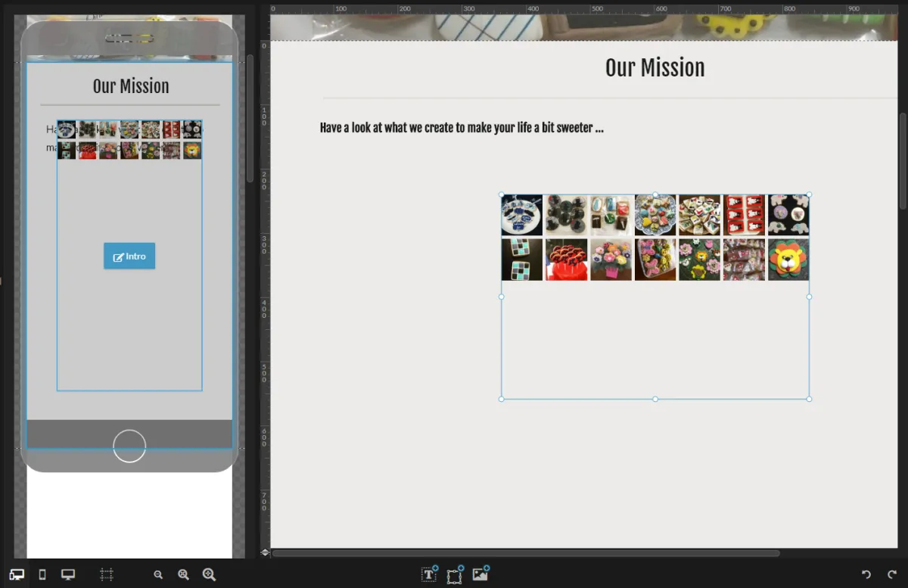Select the red cake pops thumbnail
Image resolution: width=908 pixels, height=588 pixels.
point(566,260)
